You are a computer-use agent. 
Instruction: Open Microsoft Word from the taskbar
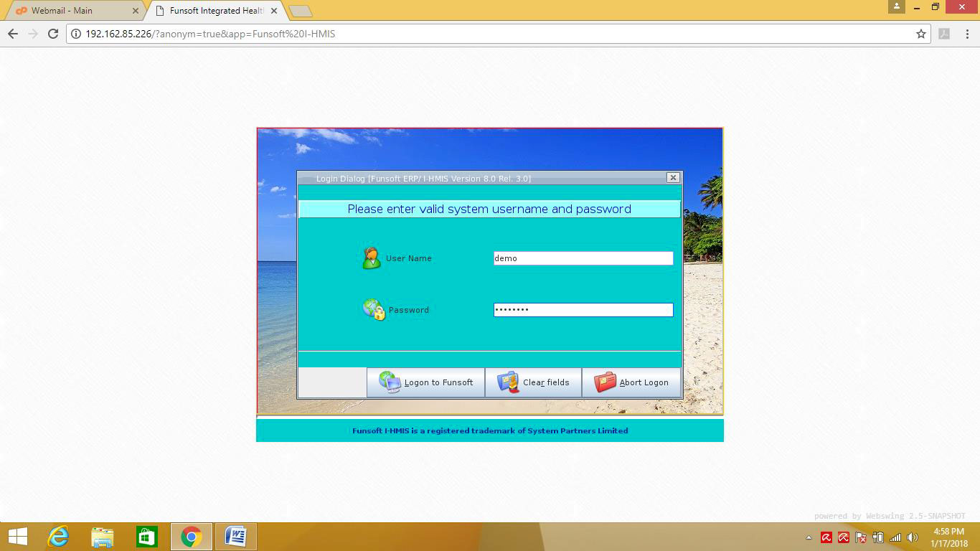pos(235,537)
